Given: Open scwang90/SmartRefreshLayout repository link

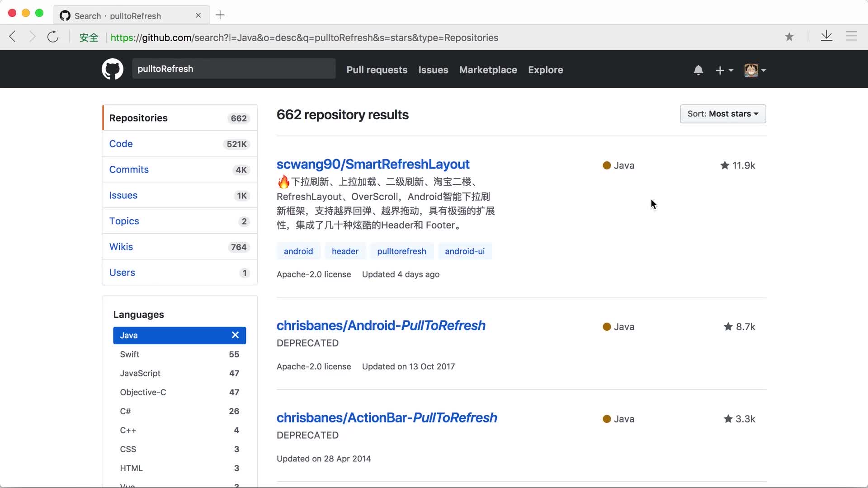Looking at the screenshot, I should point(373,164).
